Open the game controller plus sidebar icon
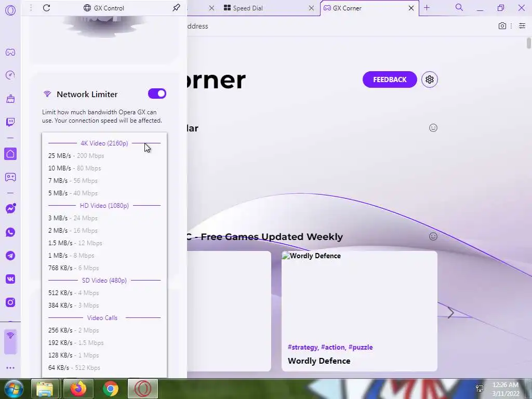 click(10, 177)
